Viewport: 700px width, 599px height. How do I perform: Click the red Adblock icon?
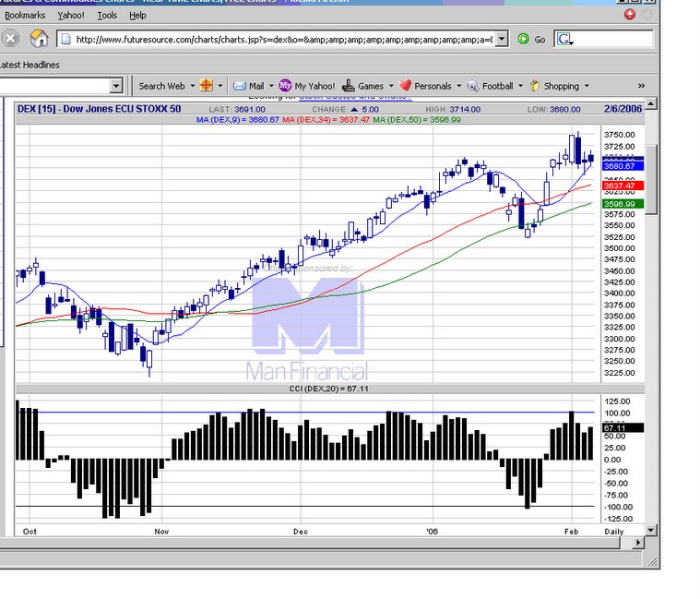[x=630, y=15]
